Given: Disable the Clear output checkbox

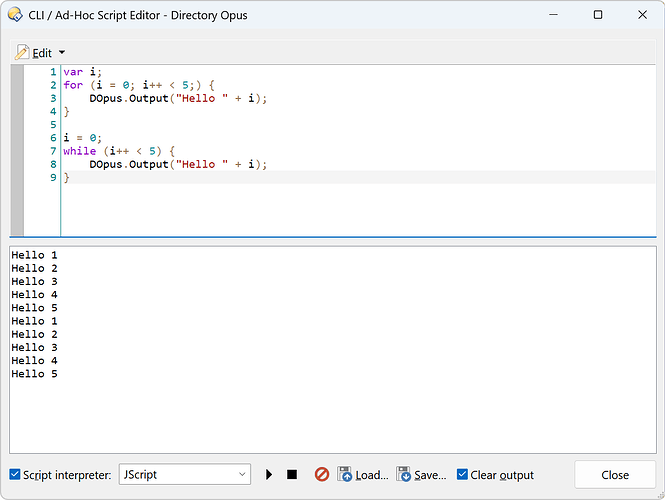Looking at the screenshot, I should point(462,475).
